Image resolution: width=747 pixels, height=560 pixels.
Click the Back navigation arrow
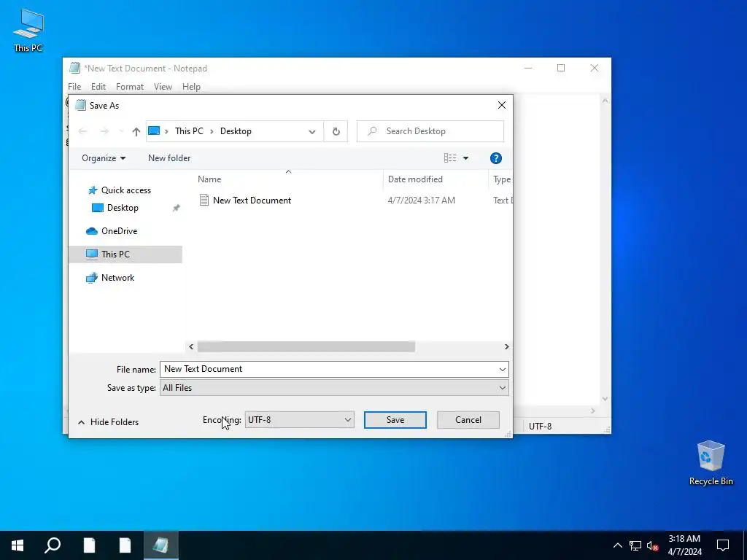click(82, 131)
